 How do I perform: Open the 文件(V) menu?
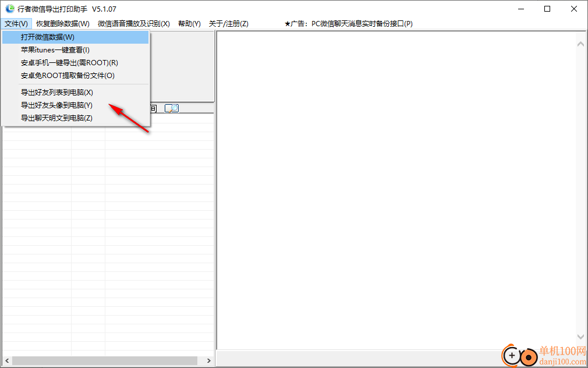pos(16,24)
